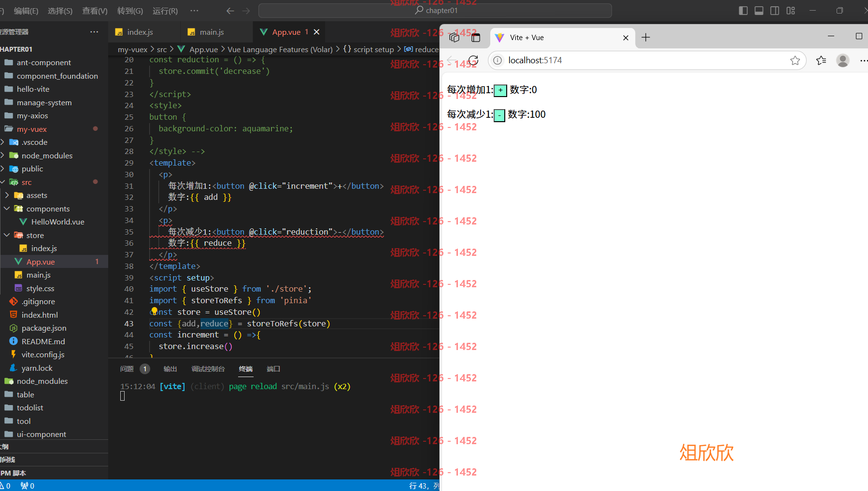Close the App.vue editor tab

(x=316, y=32)
